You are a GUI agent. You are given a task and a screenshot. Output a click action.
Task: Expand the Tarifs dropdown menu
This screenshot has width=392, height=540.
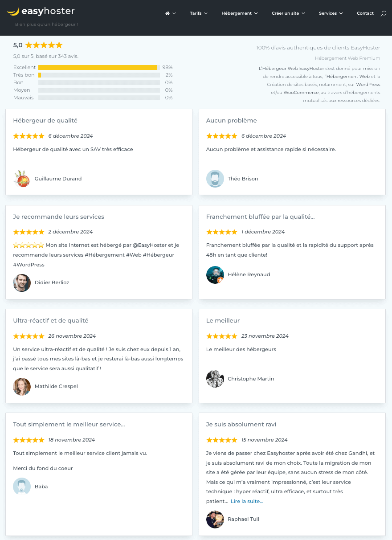(x=199, y=13)
